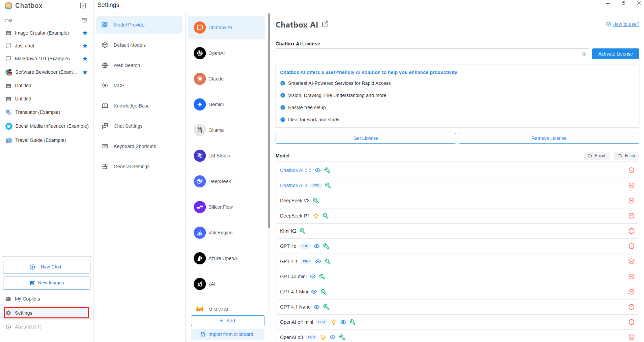Select the Default Models settings tab
Viewport: 644px width, 342px height.
[x=139, y=45]
